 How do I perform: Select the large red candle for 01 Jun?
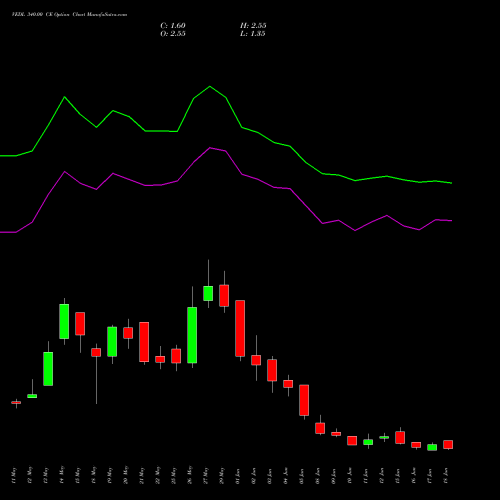click(x=240, y=328)
